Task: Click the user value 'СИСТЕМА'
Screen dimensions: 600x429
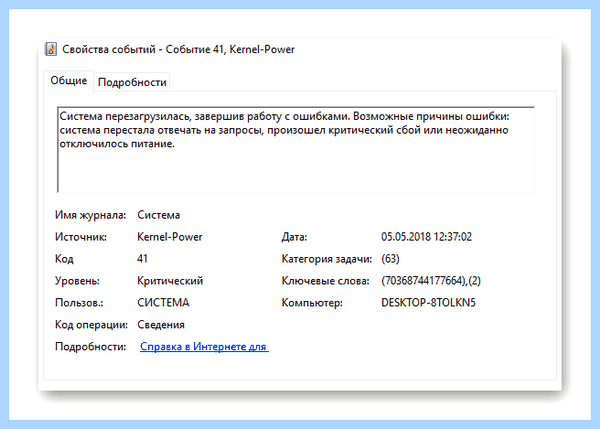Action: [163, 303]
